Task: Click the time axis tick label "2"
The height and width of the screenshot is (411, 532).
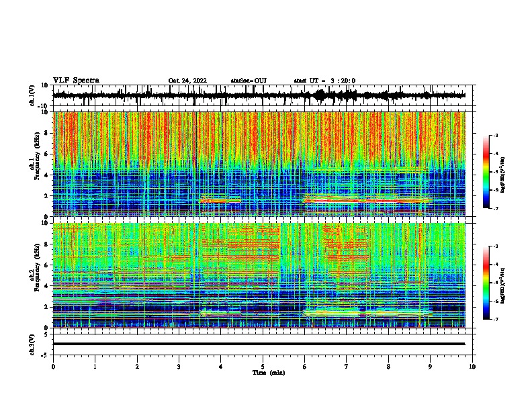Action: [137, 367]
